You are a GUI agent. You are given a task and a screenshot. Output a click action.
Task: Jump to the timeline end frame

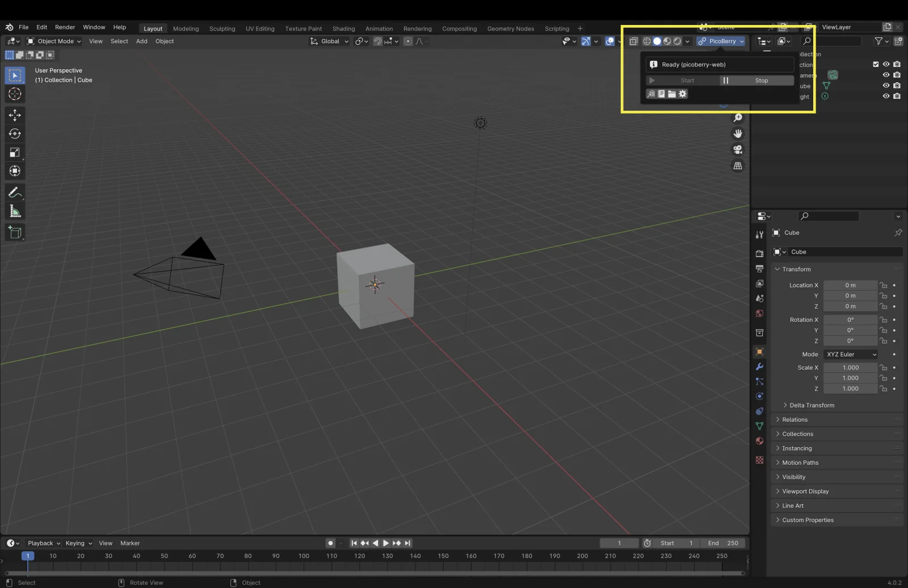click(407, 543)
